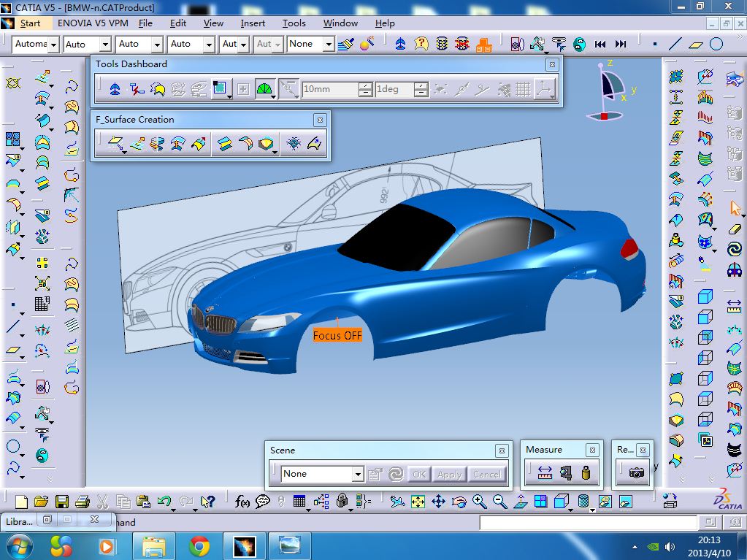Copy the selection with the Copy icon
The width and height of the screenshot is (747, 560).
point(123,502)
